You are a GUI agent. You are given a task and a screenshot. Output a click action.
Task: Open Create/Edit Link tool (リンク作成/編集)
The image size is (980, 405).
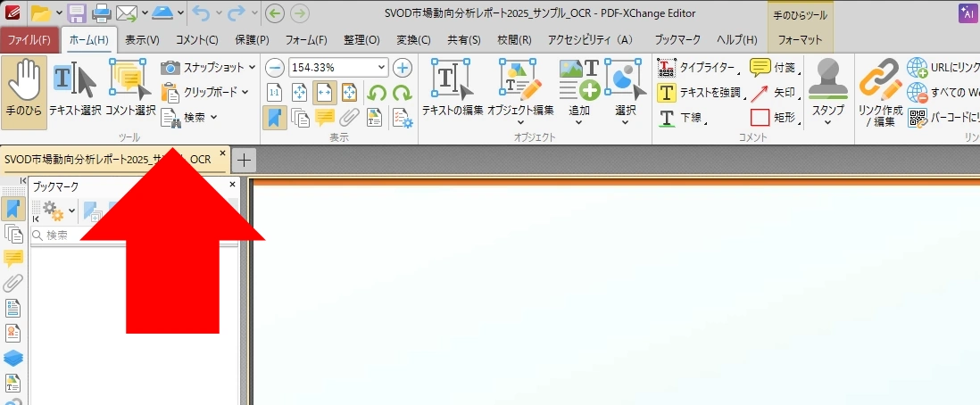(x=880, y=93)
